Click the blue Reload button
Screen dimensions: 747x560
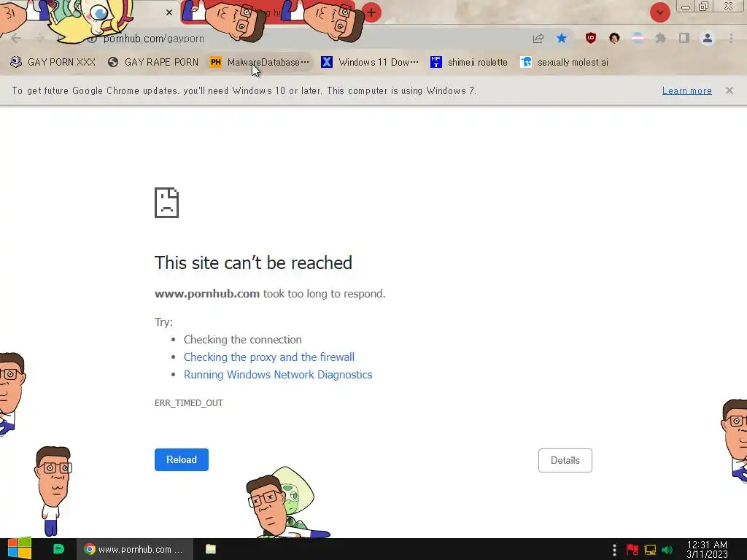point(182,459)
